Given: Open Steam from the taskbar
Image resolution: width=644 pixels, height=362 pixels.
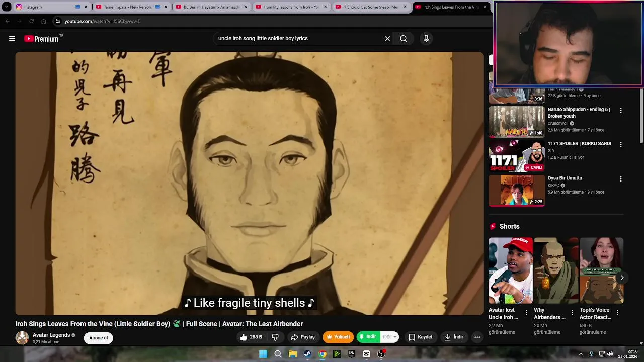Looking at the screenshot, I should (x=307, y=354).
